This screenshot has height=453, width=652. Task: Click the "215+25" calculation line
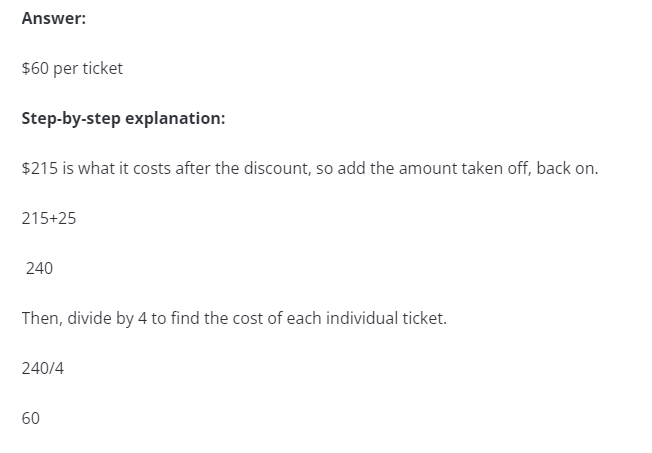(49, 218)
